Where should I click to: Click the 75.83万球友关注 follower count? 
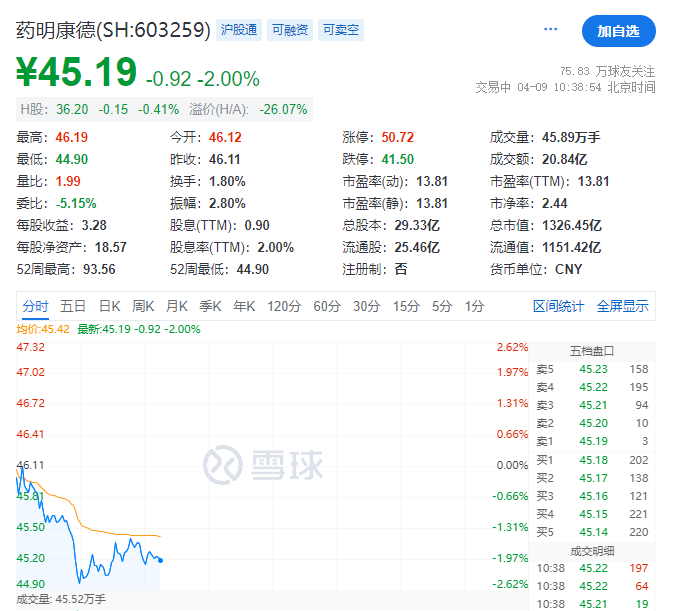608,71
